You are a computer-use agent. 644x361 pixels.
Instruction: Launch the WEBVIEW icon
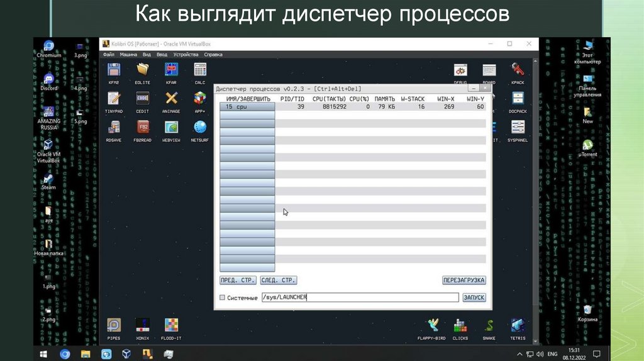point(171,127)
